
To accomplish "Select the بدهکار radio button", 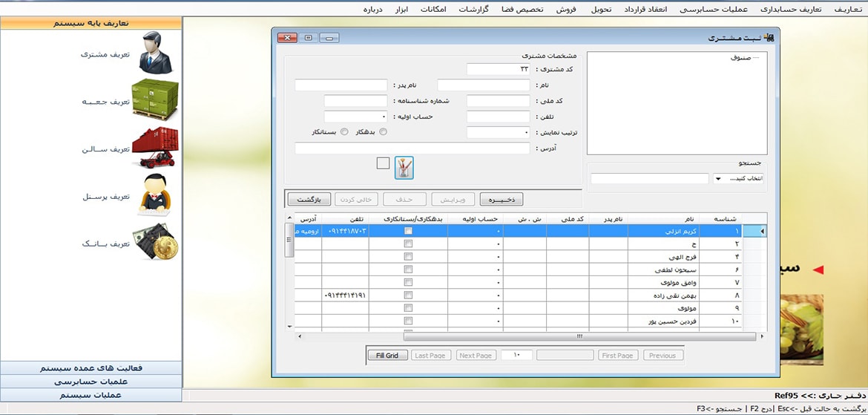I will pos(383,132).
